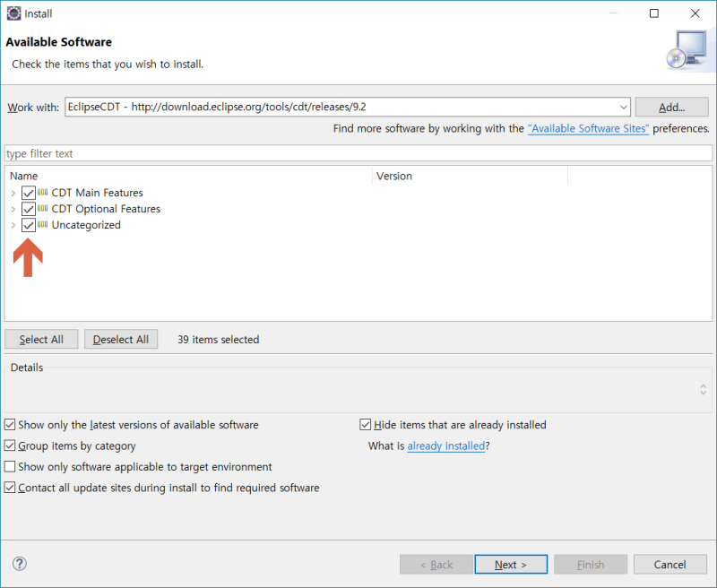This screenshot has height=588, width=717.
Task: Select the Uncategorized row label
Action: point(86,225)
